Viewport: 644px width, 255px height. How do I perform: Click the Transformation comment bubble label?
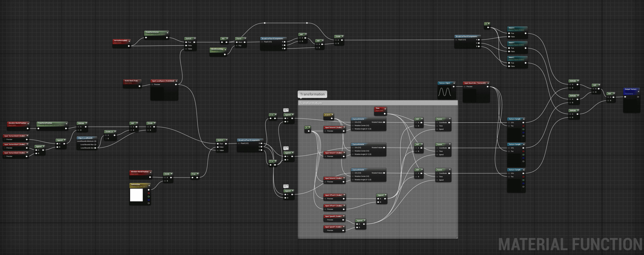(x=312, y=94)
